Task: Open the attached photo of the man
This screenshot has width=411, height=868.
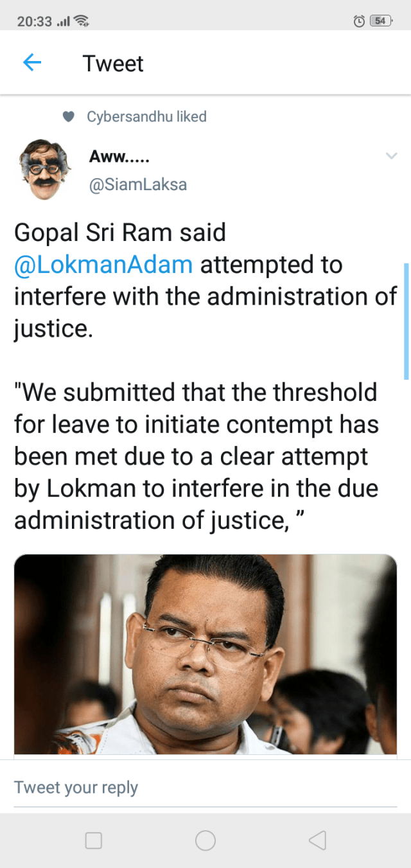Action: (x=205, y=653)
